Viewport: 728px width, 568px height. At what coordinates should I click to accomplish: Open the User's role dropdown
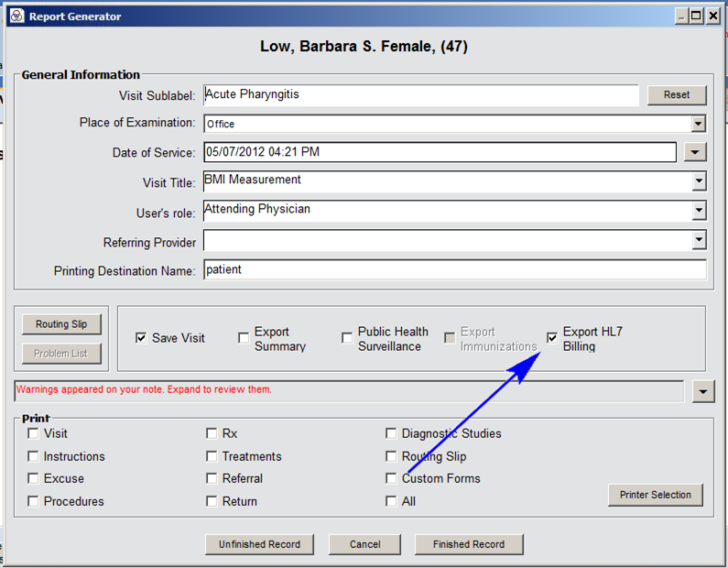699,211
